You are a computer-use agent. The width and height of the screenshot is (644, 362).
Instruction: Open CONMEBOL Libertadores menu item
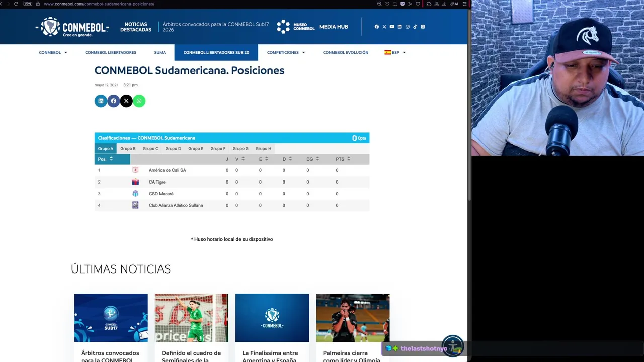[x=111, y=52]
